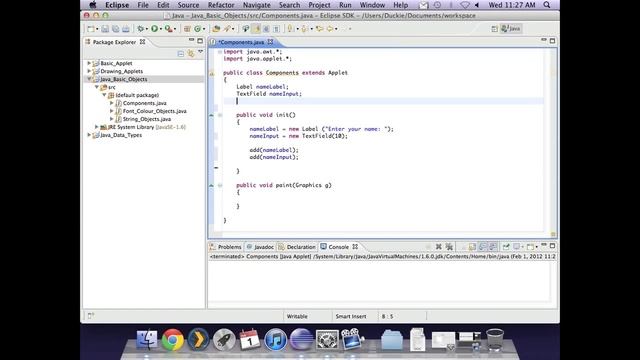
Task: Launch Debug with the bug icon
Action: [141, 29]
